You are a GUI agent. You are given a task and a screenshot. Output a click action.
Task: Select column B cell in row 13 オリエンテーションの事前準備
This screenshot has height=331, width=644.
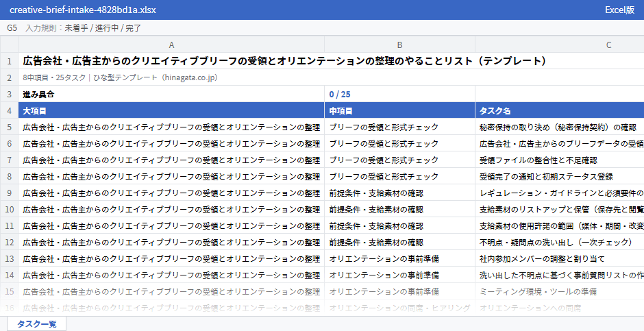pyautogui.click(x=399, y=258)
